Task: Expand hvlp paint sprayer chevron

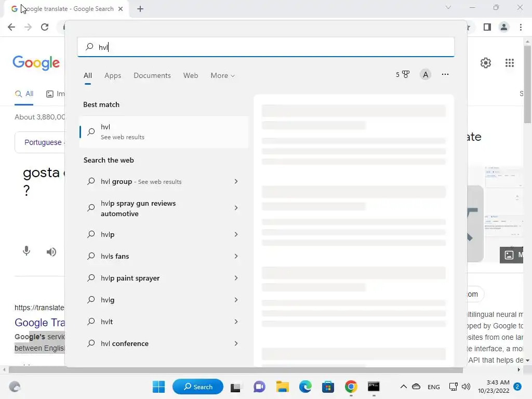Action: (236, 278)
